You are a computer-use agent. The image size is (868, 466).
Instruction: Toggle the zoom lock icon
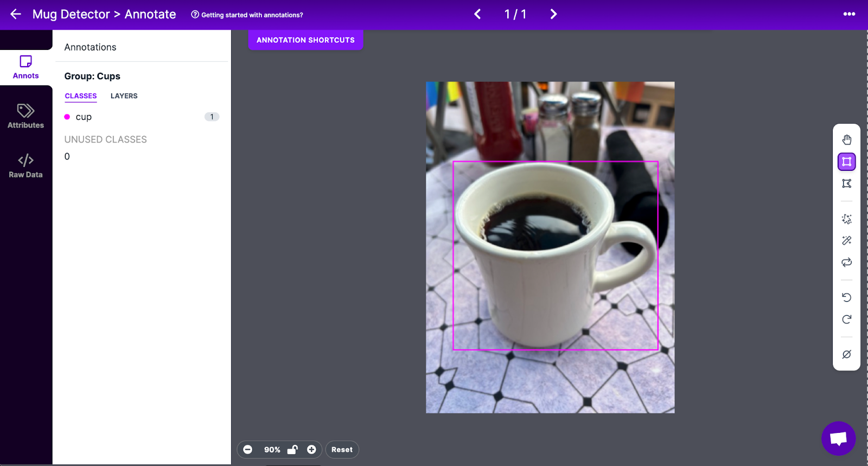tap(292, 450)
